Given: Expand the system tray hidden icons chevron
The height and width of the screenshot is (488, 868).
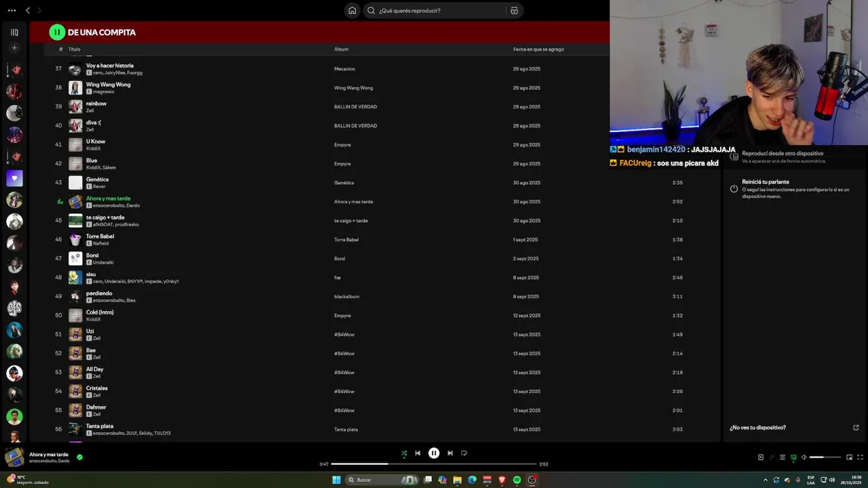Looking at the screenshot, I should [x=766, y=480].
